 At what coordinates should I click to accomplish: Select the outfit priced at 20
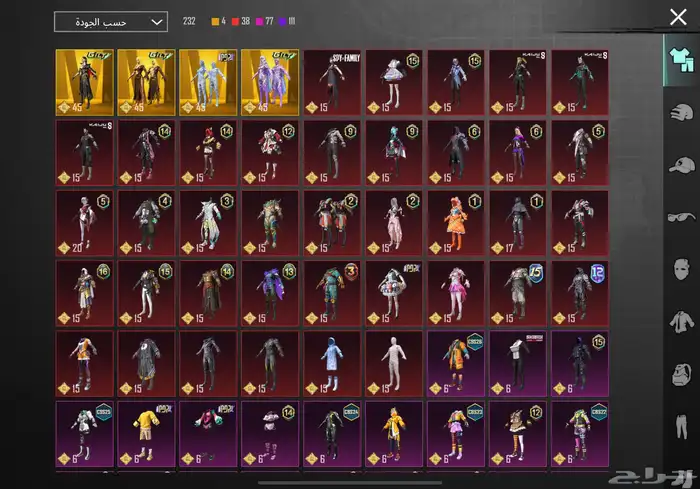pos(85,222)
